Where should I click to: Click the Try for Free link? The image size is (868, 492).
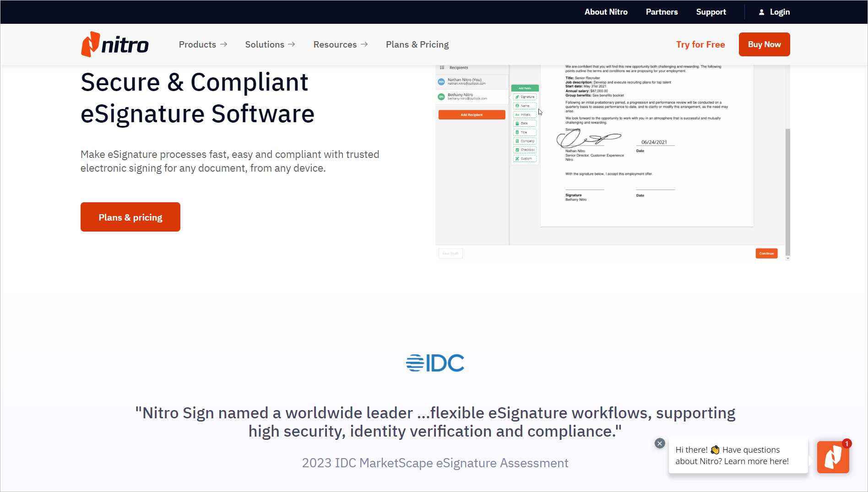click(700, 44)
